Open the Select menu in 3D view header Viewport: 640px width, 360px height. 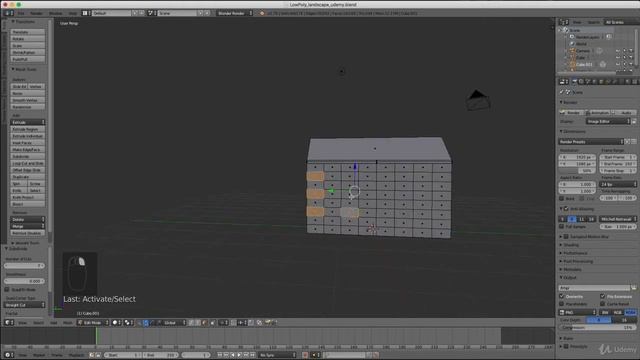click(38, 322)
